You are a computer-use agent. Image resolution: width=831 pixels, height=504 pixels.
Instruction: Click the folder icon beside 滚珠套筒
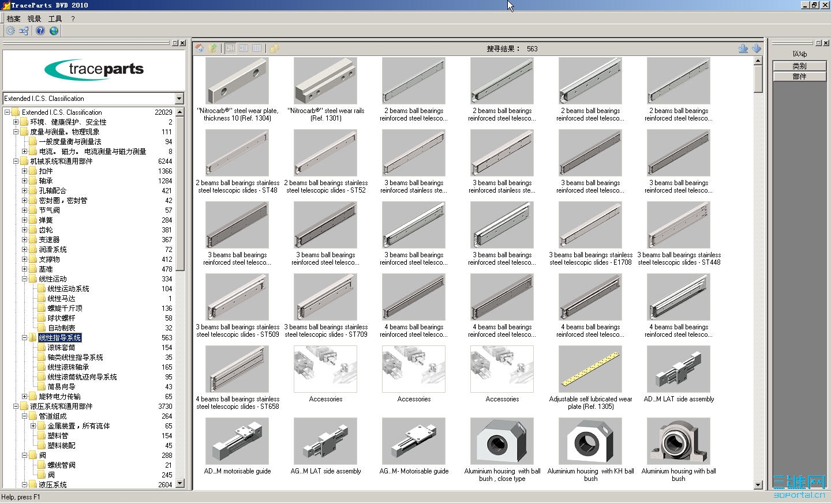point(42,348)
